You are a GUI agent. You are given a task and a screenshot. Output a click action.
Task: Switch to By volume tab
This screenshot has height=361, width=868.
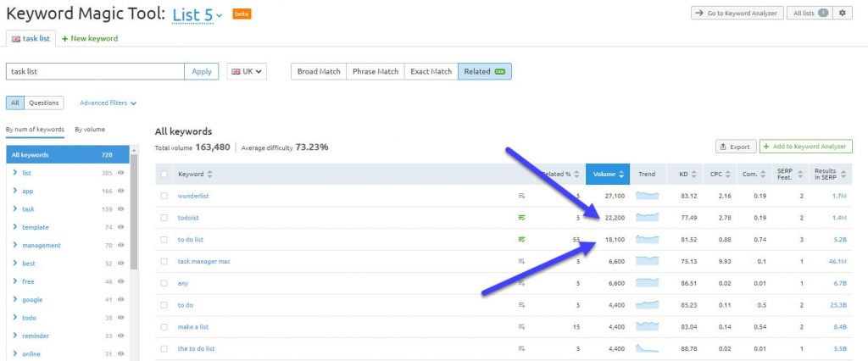90,130
